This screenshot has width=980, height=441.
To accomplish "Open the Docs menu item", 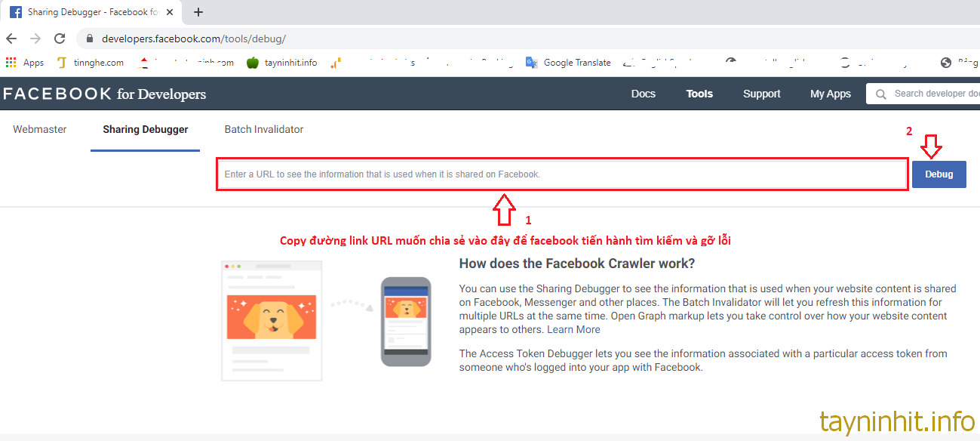I will click(x=643, y=94).
